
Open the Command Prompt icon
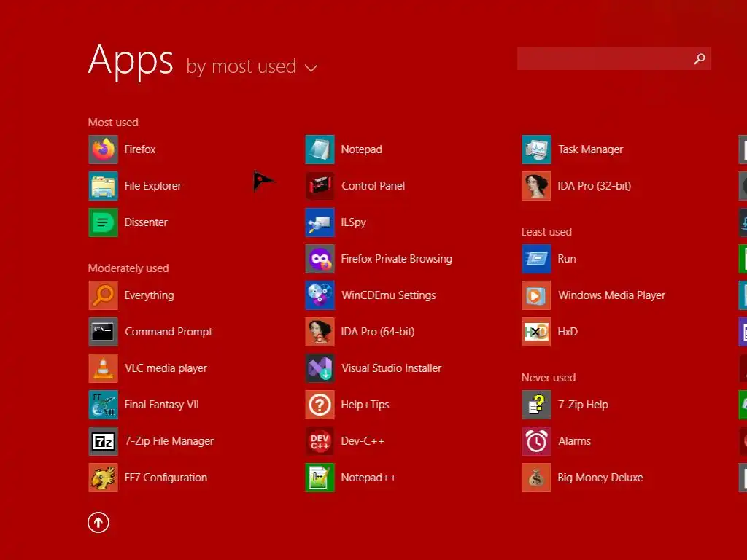tap(103, 332)
